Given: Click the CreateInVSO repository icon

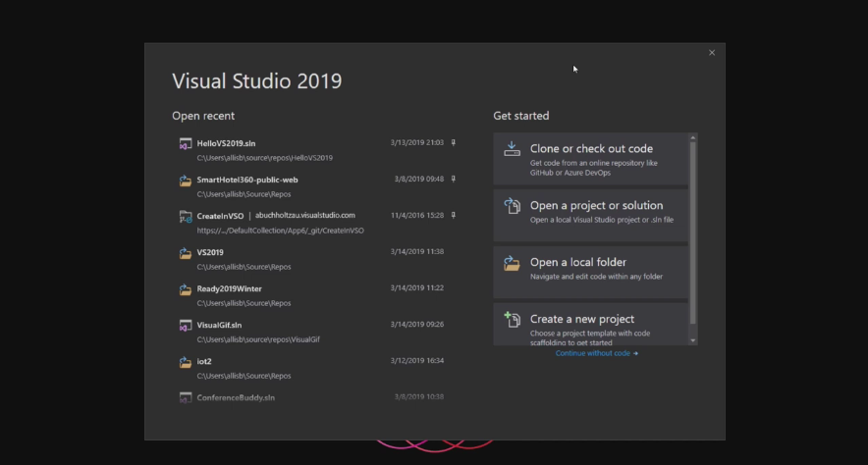Looking at the screenshot, I should pos(185,217).
